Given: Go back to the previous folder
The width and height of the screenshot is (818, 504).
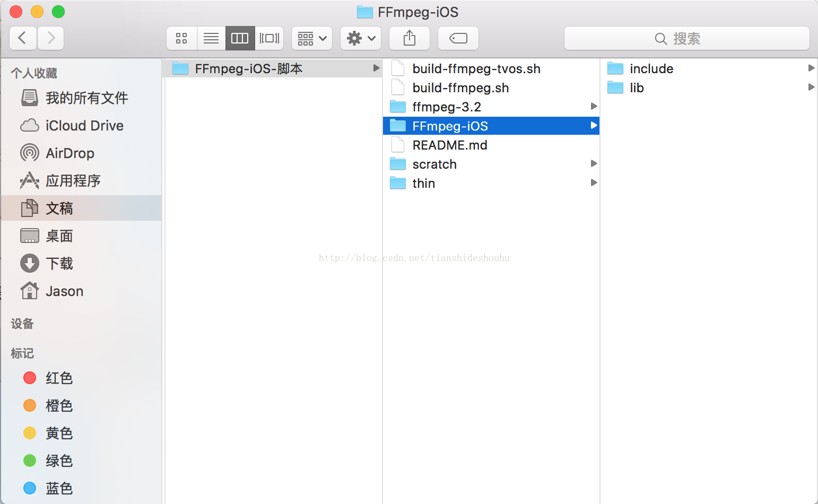Looking at the screenshot, I should coord(23,38).
